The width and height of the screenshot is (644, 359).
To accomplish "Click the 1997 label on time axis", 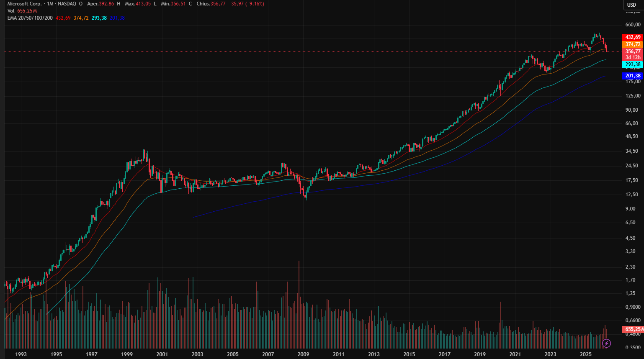I will [92, 354].
